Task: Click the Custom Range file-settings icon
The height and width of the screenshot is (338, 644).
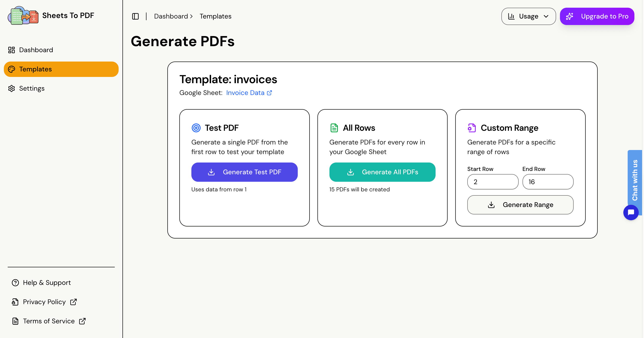Action: [x=472, y=128]
